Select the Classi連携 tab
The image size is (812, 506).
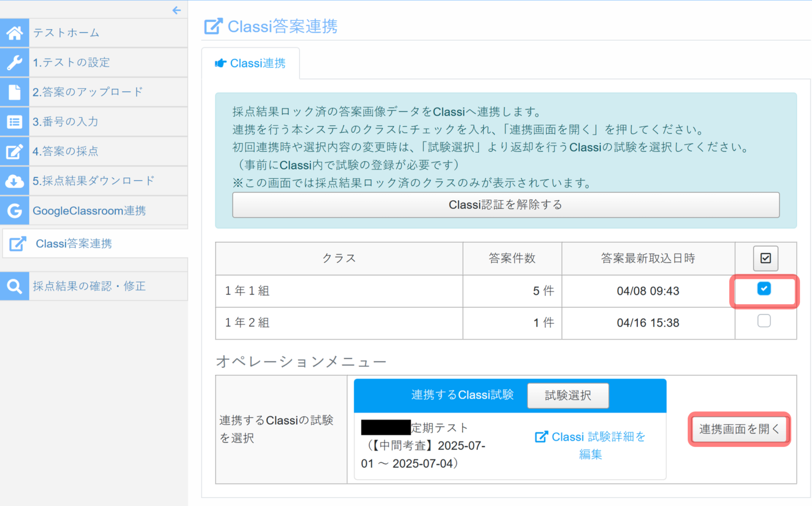point(251,63)
